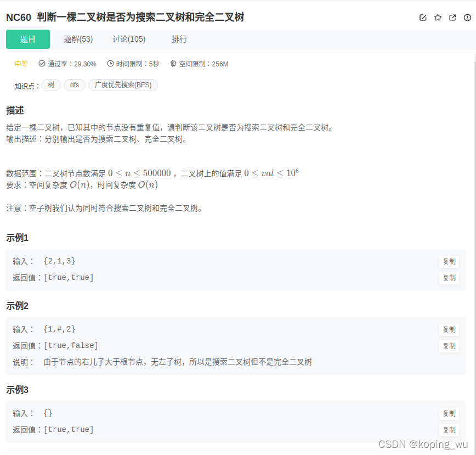Click the 中等 difficulty label
Image resolution: width=476 pixels, height=455 pixels.
pos(21,64)
